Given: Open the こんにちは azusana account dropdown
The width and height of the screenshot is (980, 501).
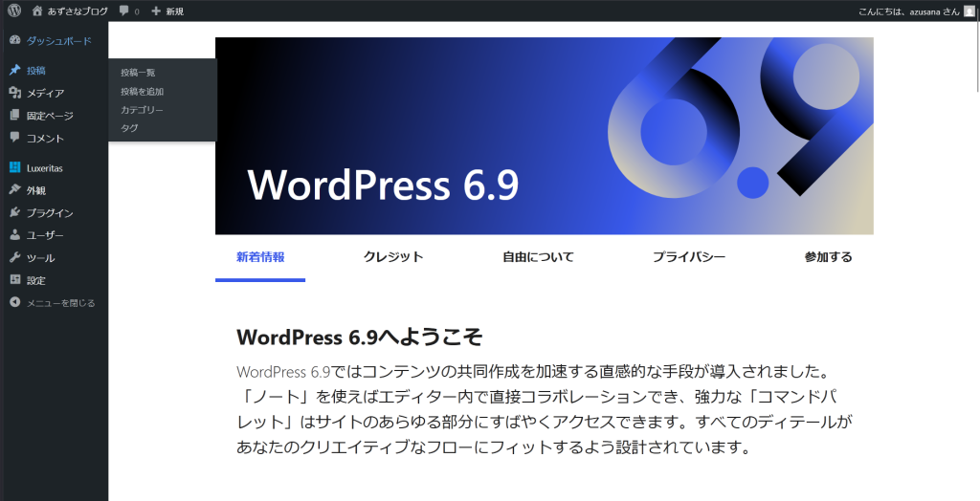Looking at the screenshot, I should 909,11.
